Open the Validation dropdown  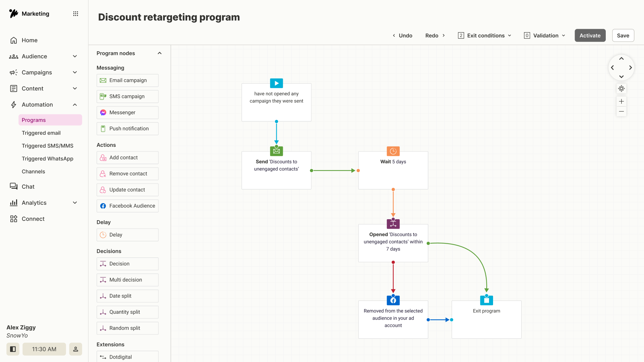tap(545, 36)
